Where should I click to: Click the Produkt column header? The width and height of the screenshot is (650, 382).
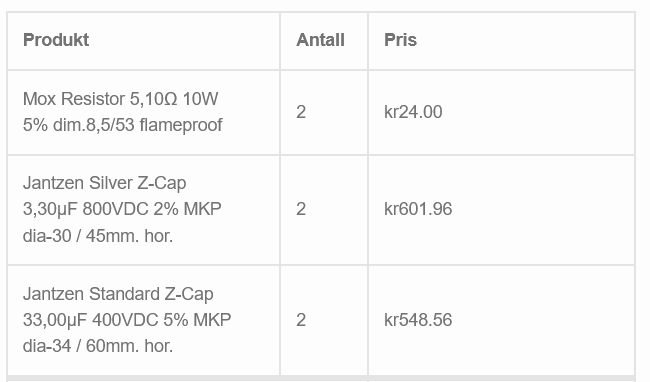pyautogui.click(x=56, y=40)
